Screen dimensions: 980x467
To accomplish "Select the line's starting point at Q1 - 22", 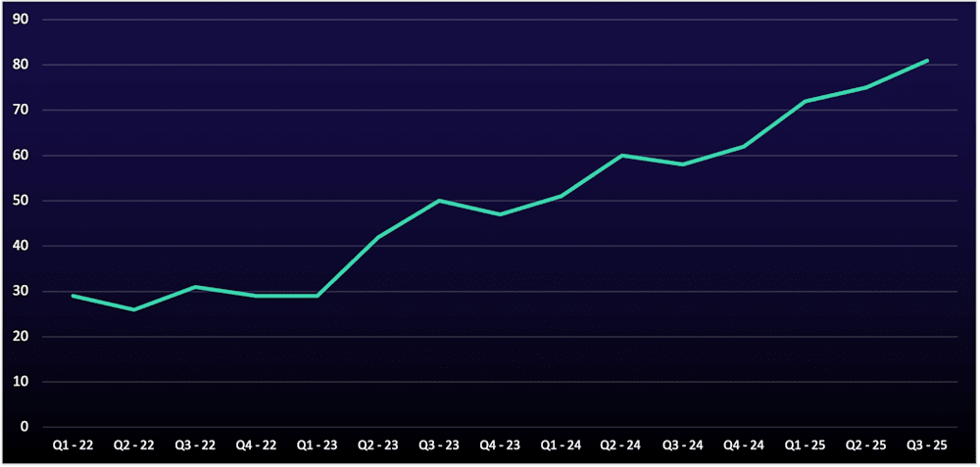I will (73, 296).
